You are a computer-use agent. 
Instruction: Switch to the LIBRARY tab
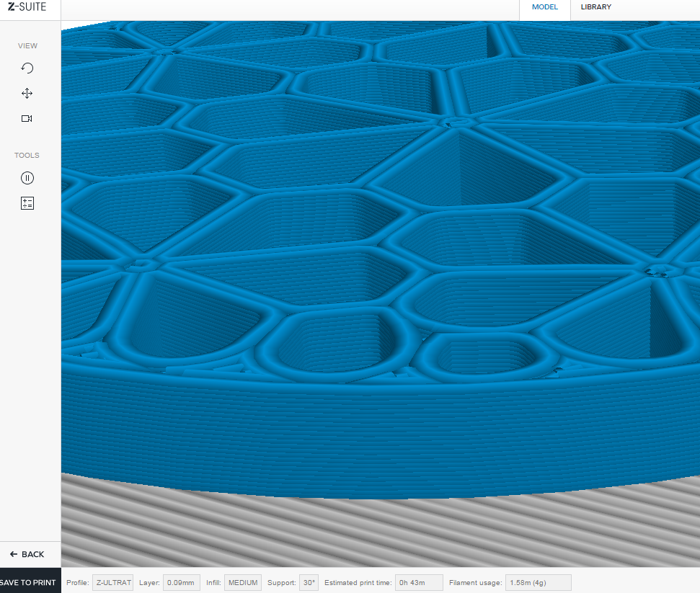point(596,7)
